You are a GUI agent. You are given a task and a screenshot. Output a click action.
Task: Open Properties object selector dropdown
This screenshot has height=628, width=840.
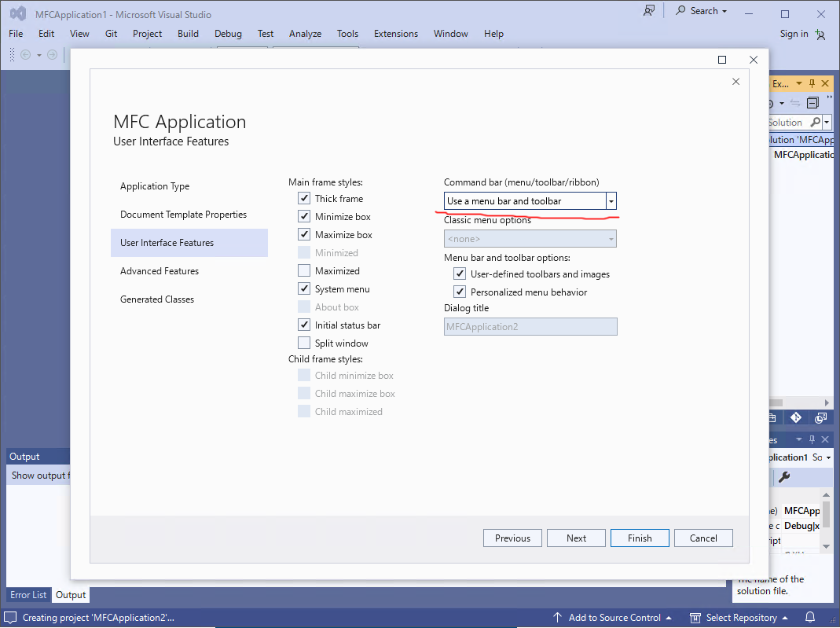coord(828,457)
